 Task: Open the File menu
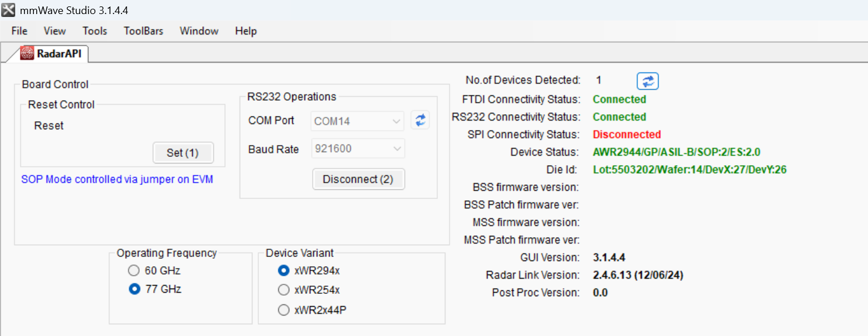click(x=19, y=31)
